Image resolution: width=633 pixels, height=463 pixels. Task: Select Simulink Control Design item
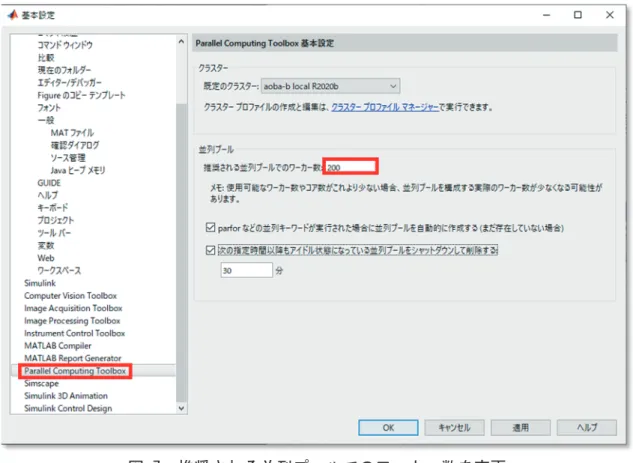pyautogui.click(x=68, y=408)
